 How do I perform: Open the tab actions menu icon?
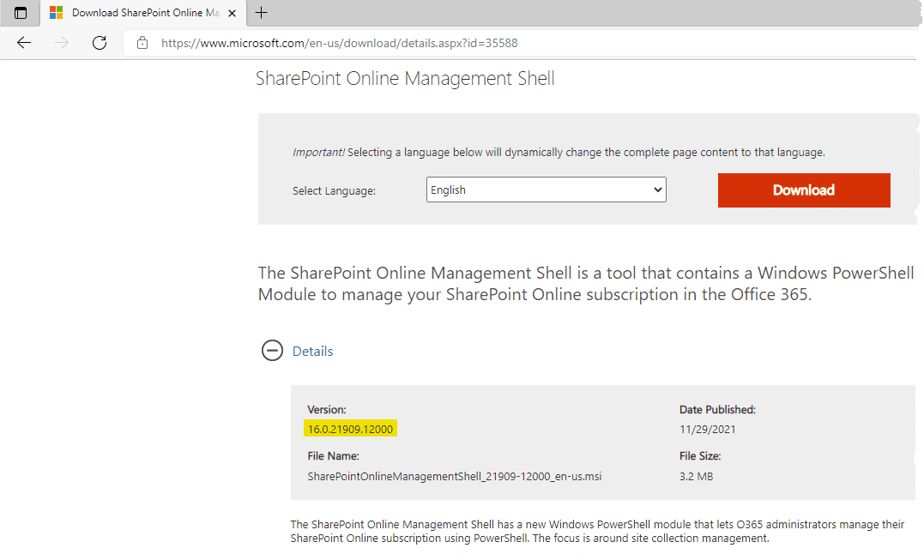[21, 13]
